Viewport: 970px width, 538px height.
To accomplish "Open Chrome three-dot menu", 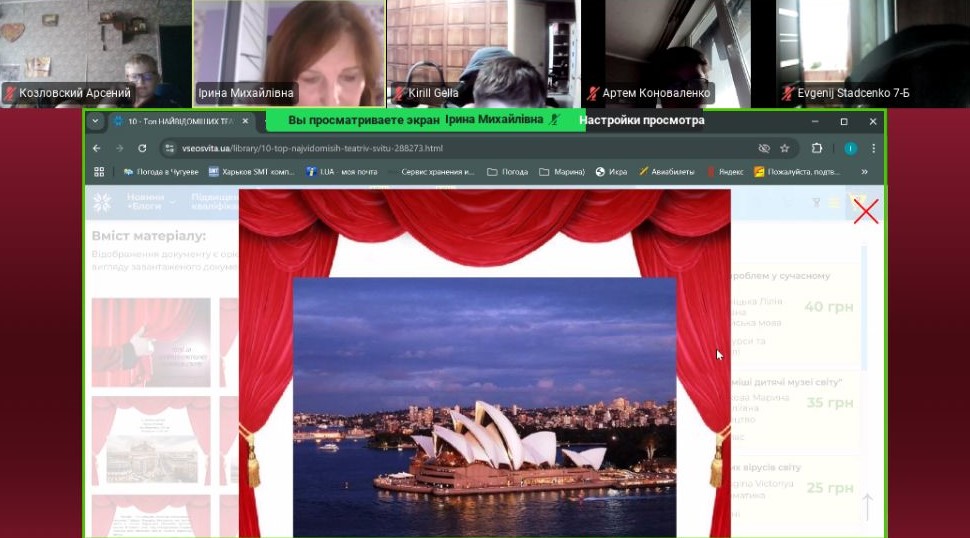I will [873, 148].
